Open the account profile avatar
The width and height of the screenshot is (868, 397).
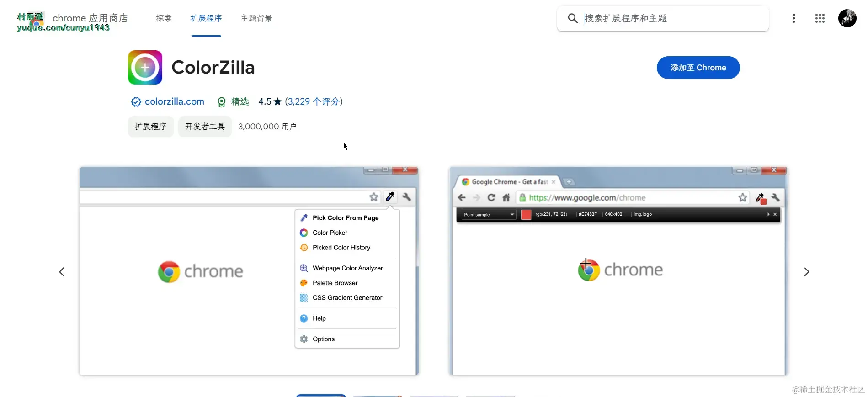tap(847, 18)
